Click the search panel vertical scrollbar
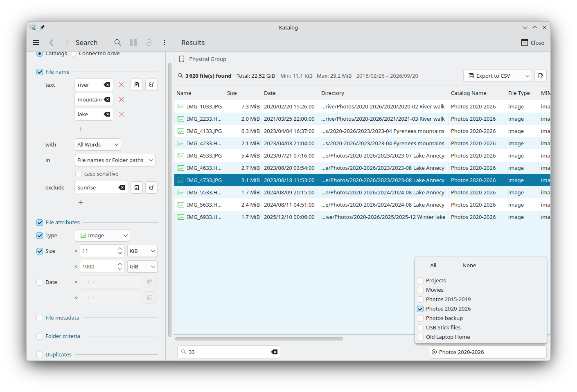This screenshot has width=577, height=392. click(169, 200)
